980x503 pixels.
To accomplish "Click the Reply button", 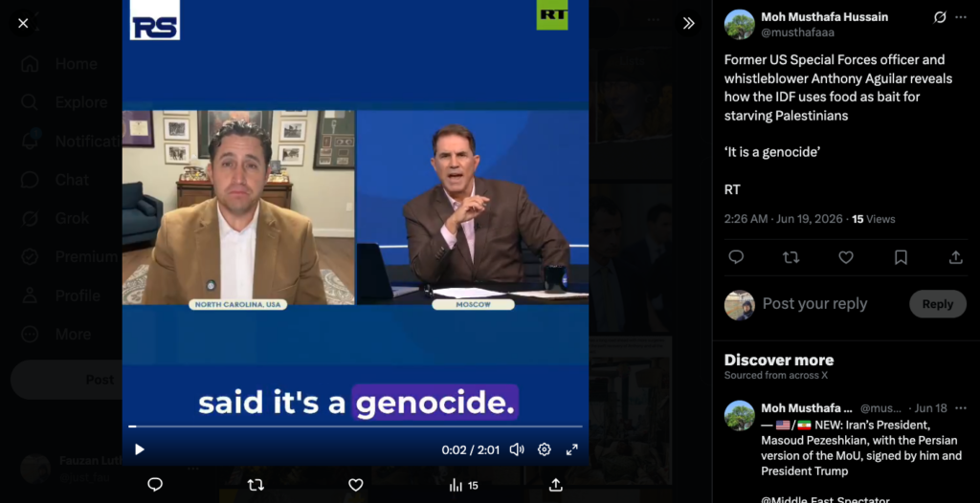I will pos(938,304).
